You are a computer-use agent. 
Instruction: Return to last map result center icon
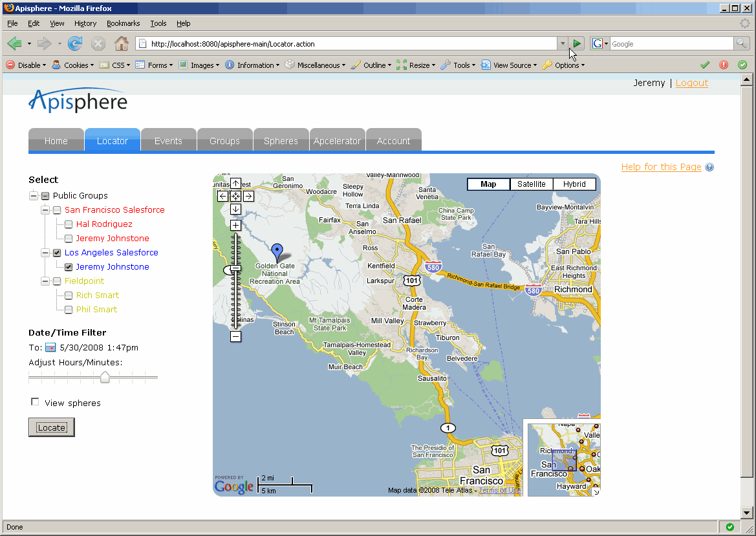point(236,196)
